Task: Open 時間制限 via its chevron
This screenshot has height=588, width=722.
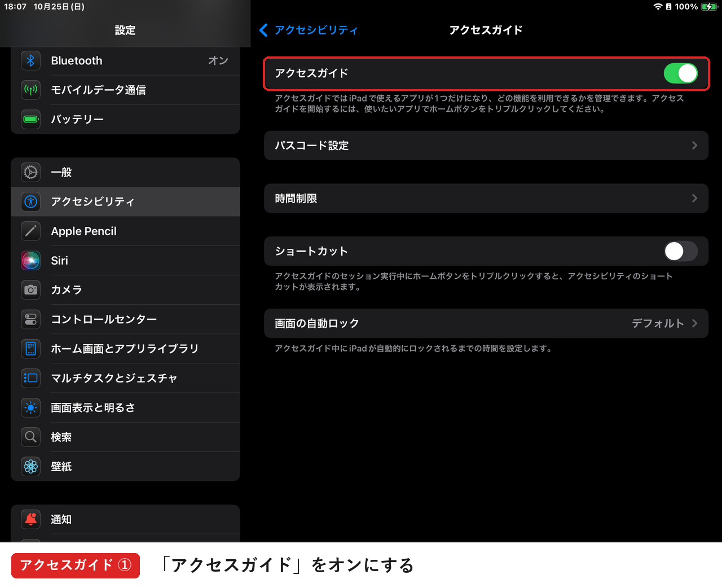Action: point(695,198)
